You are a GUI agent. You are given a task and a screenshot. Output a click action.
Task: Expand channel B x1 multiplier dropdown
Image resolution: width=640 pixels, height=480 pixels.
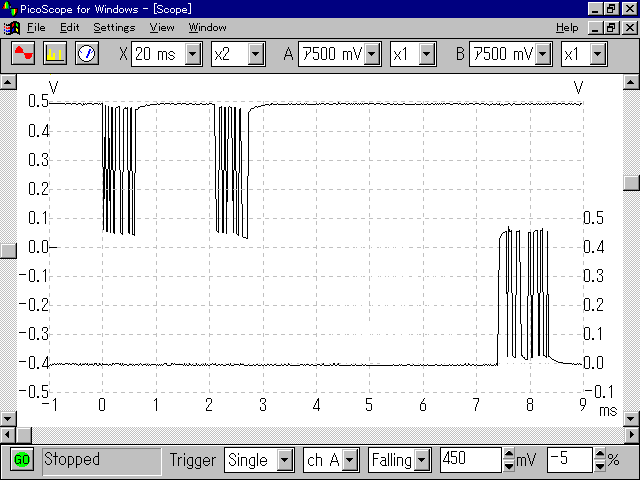point(598,54)
